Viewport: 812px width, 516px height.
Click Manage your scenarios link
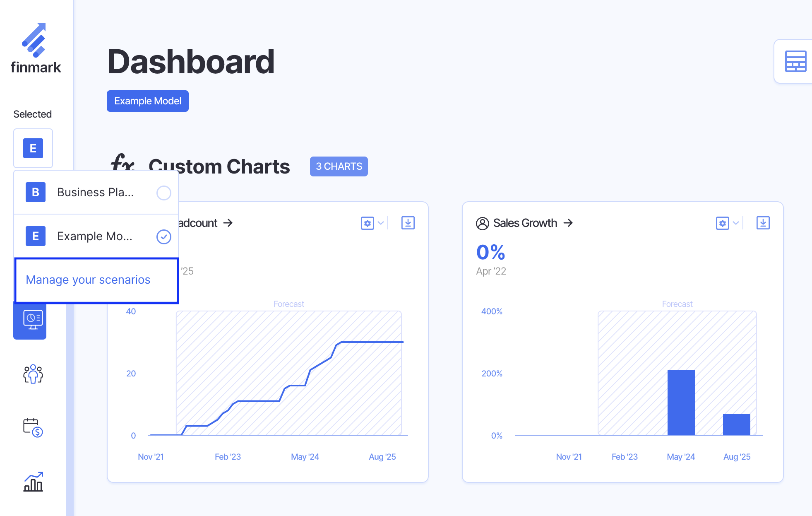[x=88, y=280]
